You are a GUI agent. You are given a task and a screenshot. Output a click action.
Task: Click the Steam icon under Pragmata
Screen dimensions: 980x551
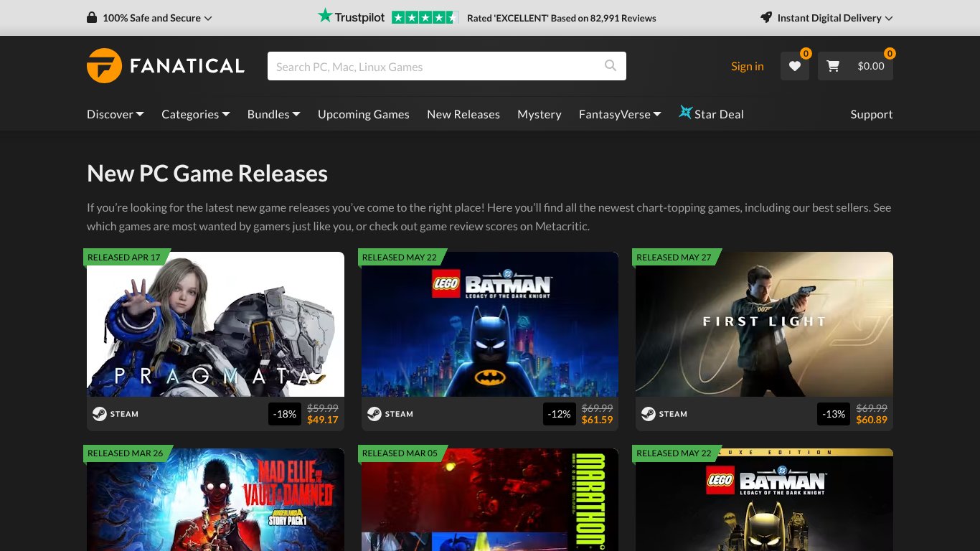[x=99, y=414]
